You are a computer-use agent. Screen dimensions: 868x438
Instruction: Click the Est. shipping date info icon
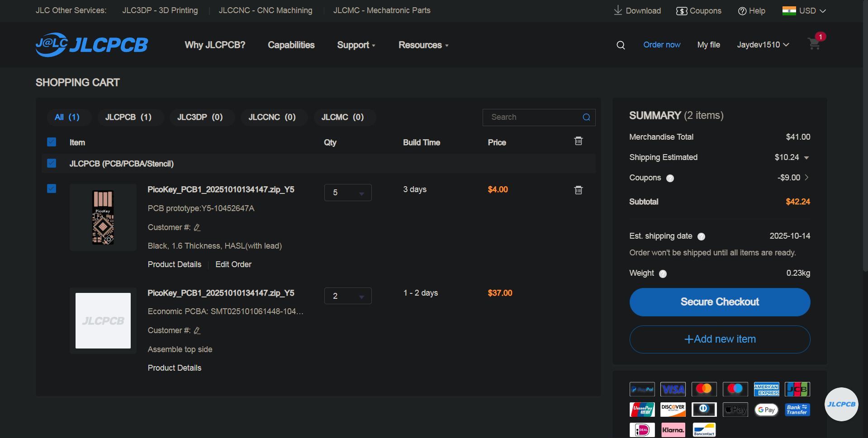[701, 236]
